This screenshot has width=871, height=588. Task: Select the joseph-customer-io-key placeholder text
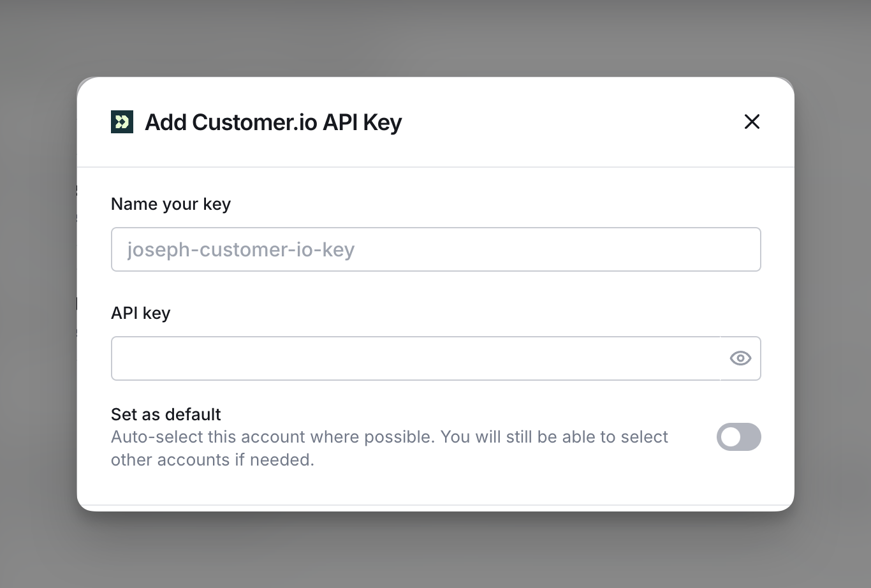(x=240, y=249)
